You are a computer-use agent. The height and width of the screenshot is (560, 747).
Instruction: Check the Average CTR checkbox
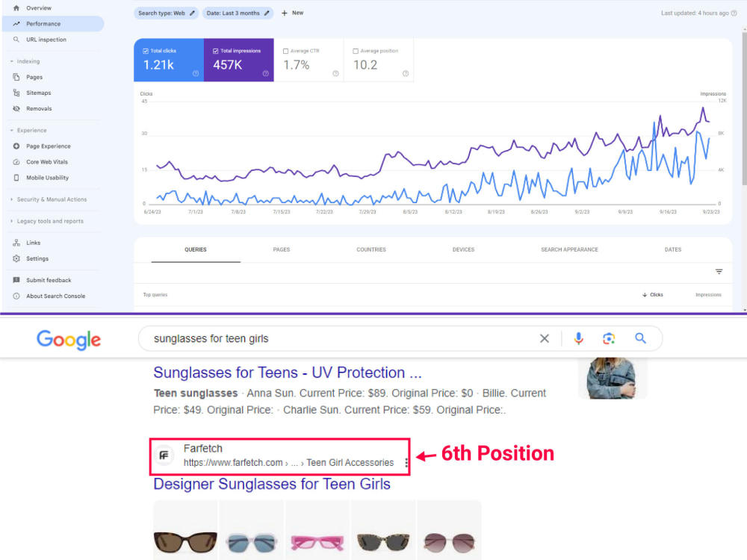(x=285, y=51)
